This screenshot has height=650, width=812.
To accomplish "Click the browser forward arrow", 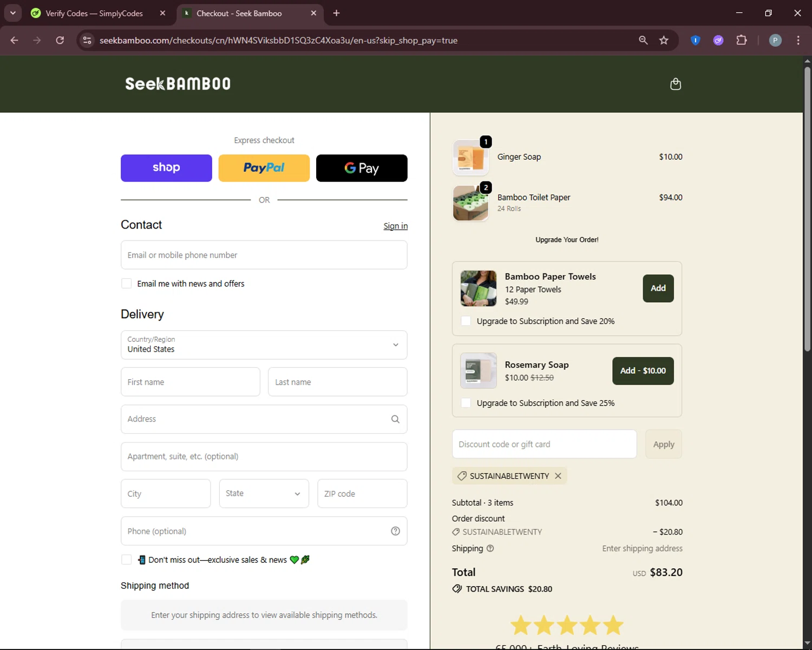I will pyautogui.click(x=37, y=40).
